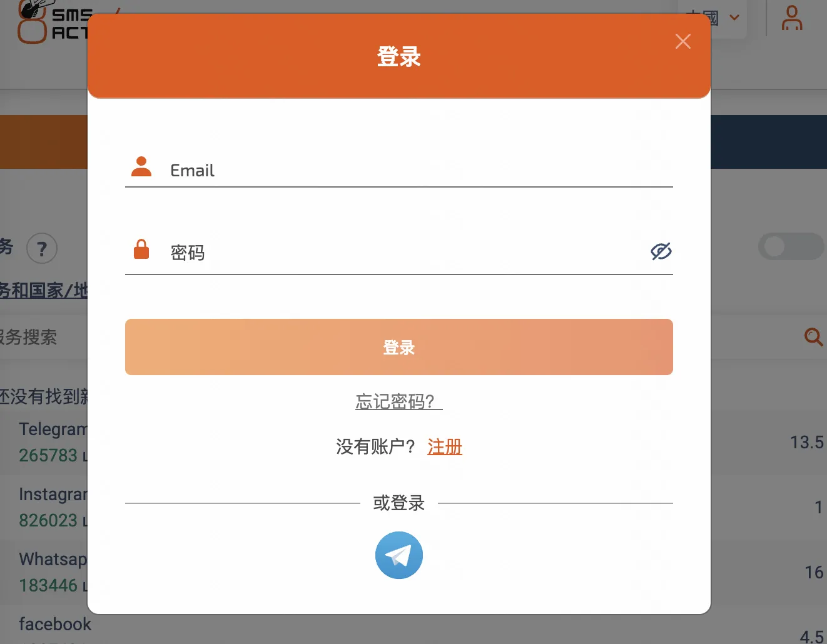
Task: Click the search magnifier icon
Action: tap(813, 337)
